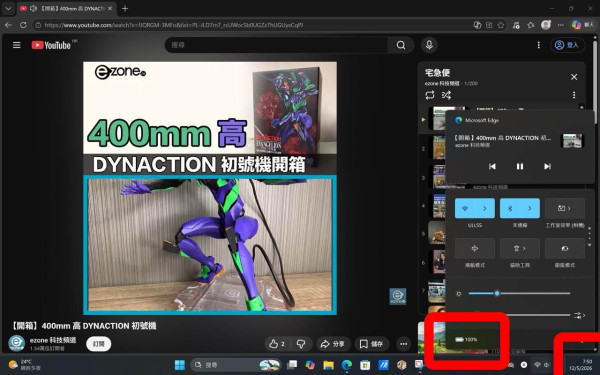
Task: Toggle playlist shuffle in 宅急便 panel
Action: point(446,95)
